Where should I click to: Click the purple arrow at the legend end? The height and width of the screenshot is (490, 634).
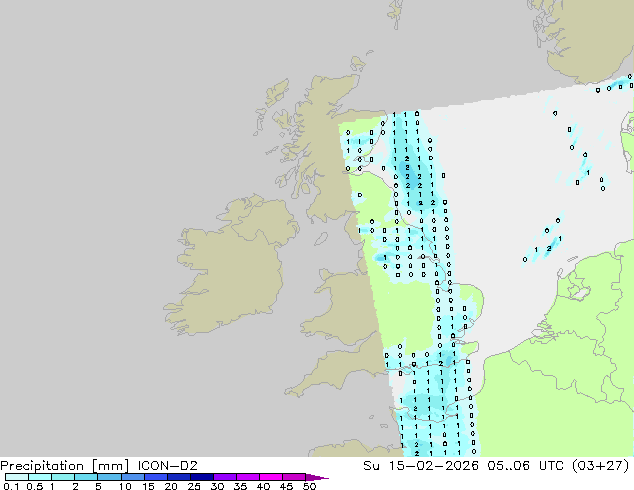pos(317,477)
